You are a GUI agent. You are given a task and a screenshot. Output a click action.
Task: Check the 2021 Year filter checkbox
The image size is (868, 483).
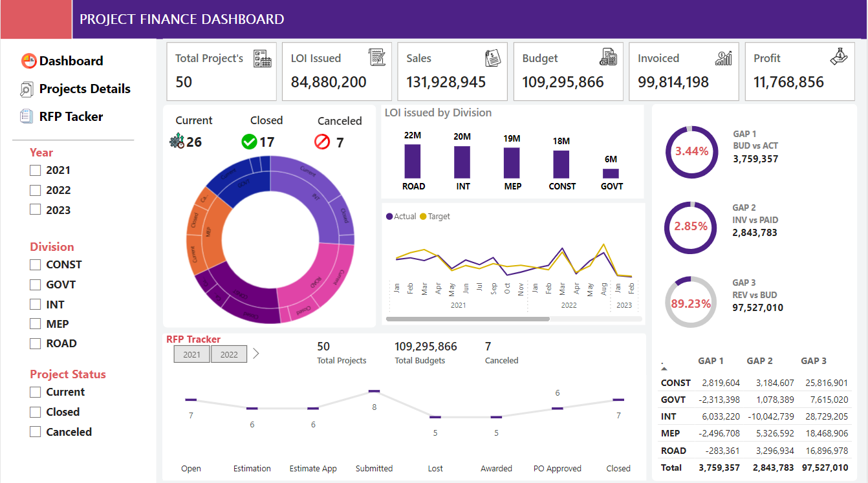[35, 170]
